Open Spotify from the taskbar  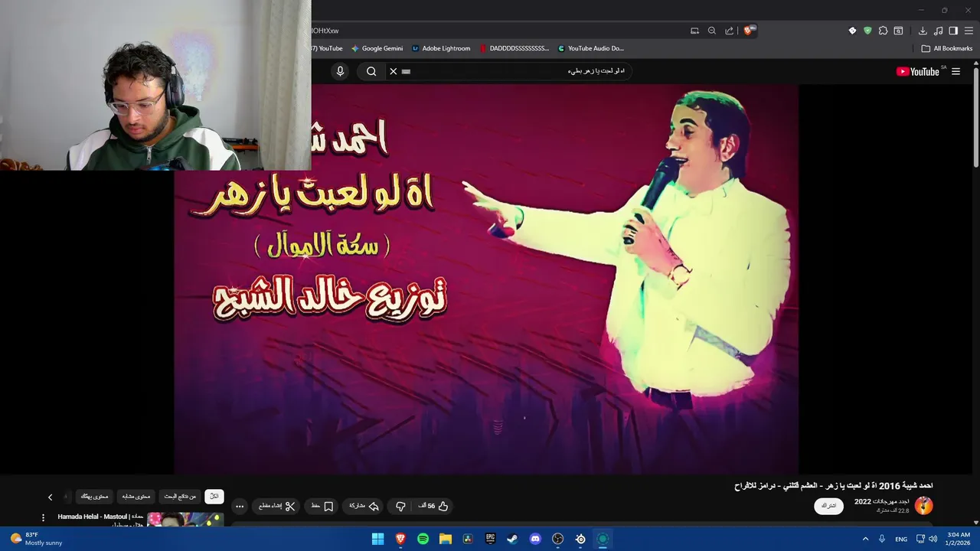click(x=423, y=539)
